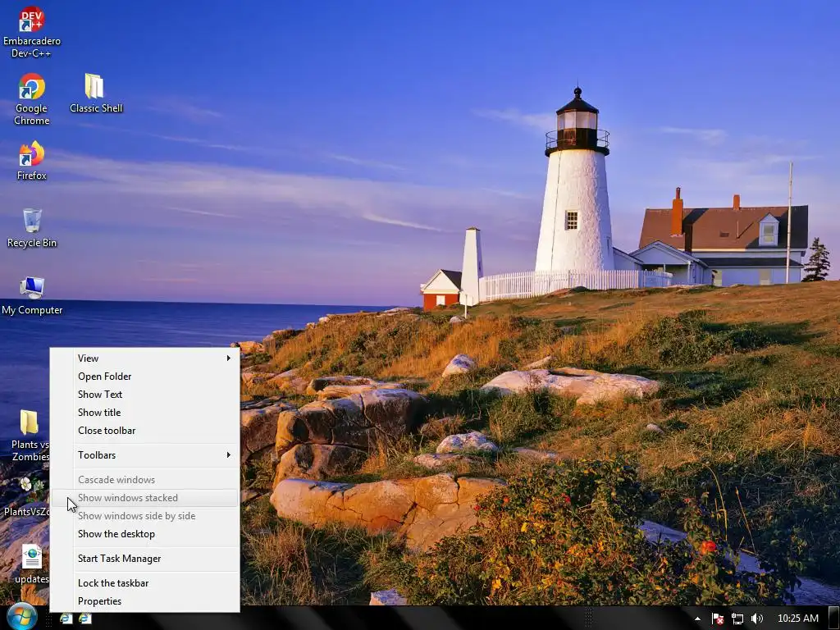Select the My Computer desktop icon
Screen dimensions: 840x630
[32, 295]
